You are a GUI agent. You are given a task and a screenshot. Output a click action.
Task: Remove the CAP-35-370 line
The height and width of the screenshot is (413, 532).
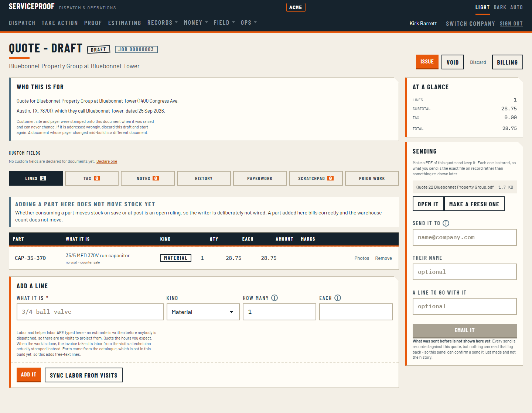click(383, 258)
